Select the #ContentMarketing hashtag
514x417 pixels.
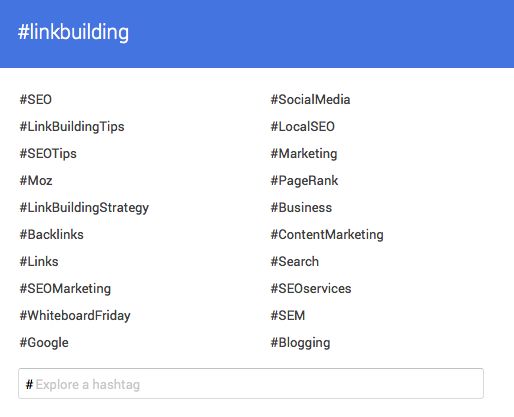pos(327,235)
